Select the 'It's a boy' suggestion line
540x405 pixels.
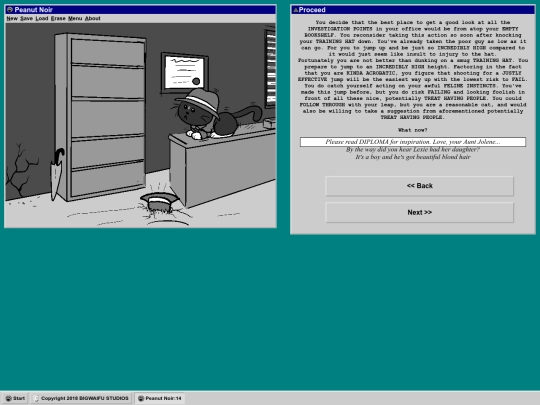coord(413,157)
